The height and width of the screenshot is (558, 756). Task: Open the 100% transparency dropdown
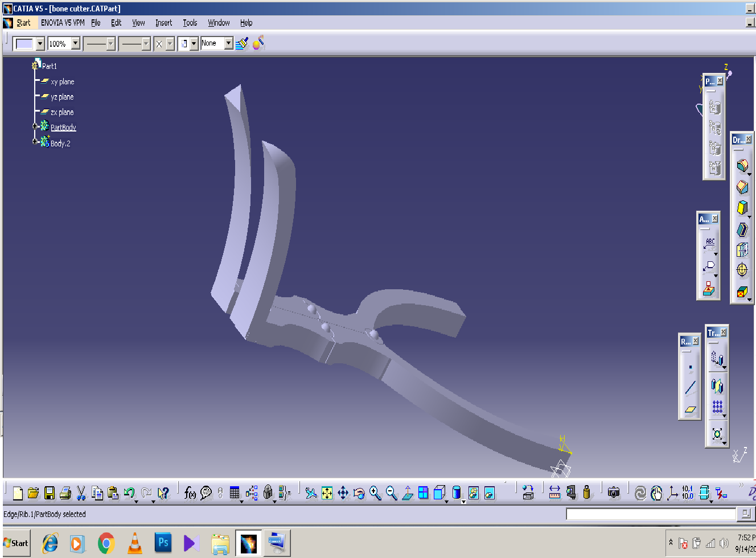75,44
